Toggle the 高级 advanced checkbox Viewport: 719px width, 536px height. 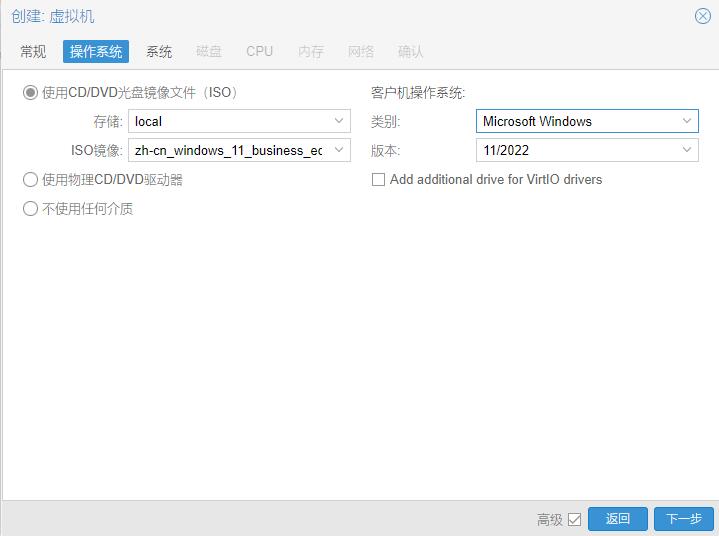point(574,519)
